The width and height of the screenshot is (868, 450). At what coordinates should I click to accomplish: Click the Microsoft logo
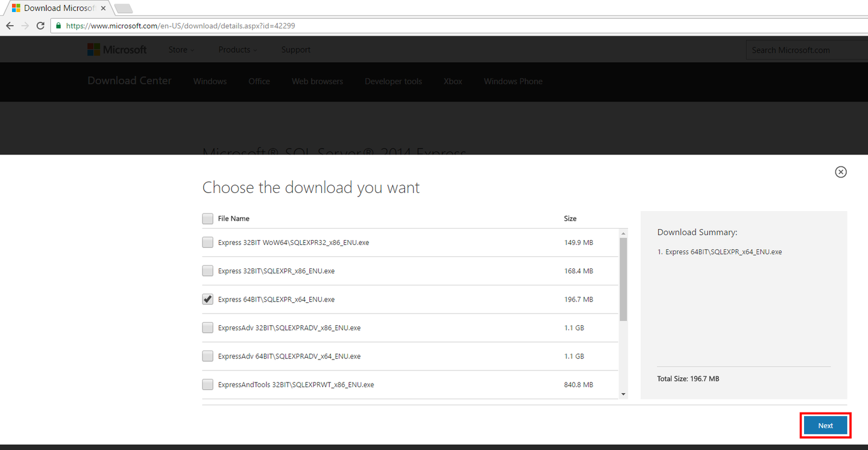[x=117, y=49]
